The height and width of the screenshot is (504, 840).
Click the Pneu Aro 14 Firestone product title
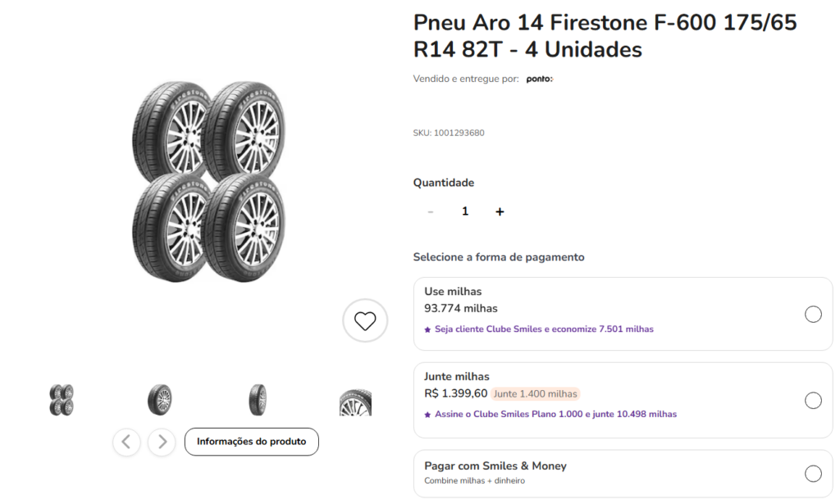click(605, 36)
